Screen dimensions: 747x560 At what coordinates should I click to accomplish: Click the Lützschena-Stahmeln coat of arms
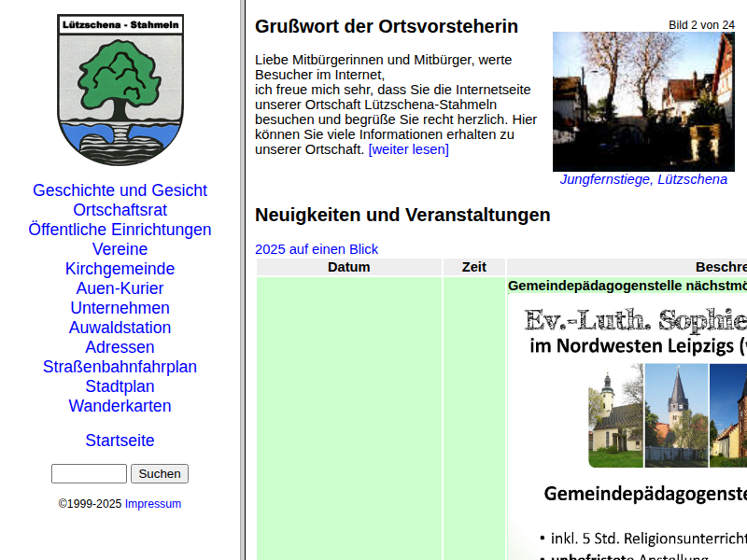[120, 90]
